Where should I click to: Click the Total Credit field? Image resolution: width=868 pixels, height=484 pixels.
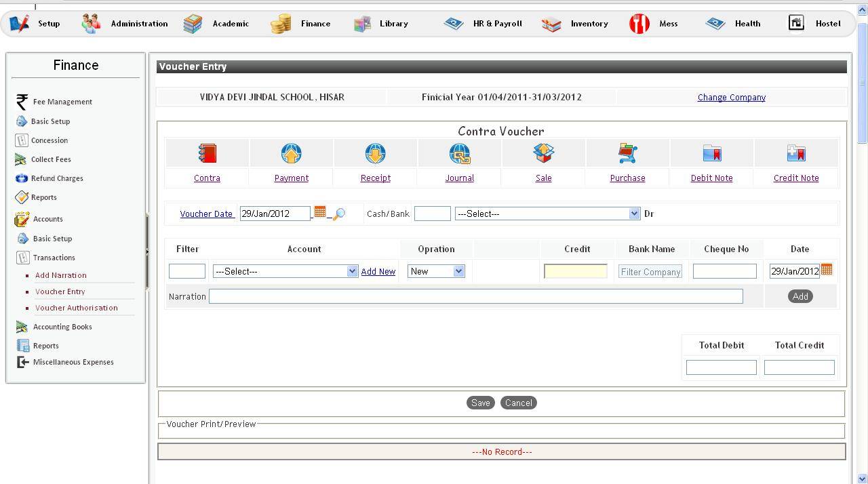[x=800, y=367]
